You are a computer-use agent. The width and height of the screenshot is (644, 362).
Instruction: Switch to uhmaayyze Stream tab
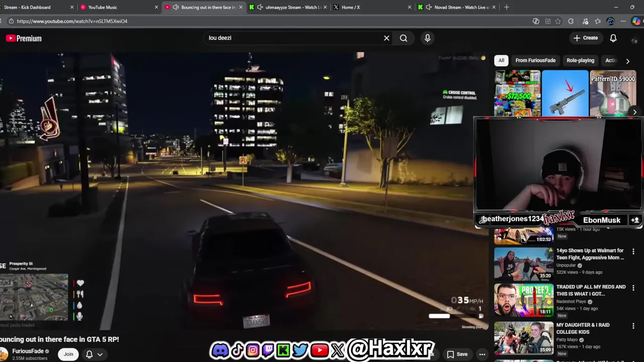[288, 7]
